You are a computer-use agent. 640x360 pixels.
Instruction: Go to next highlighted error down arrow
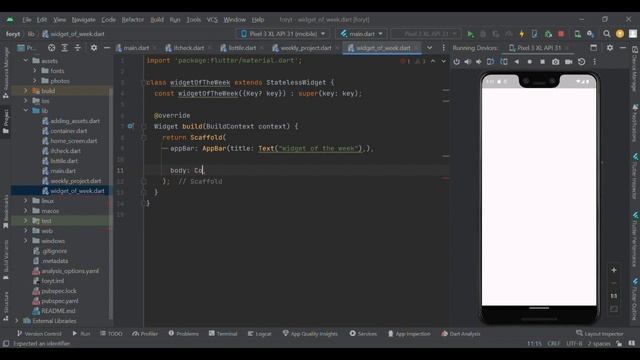pyautogui.click(x=443, y=61)
